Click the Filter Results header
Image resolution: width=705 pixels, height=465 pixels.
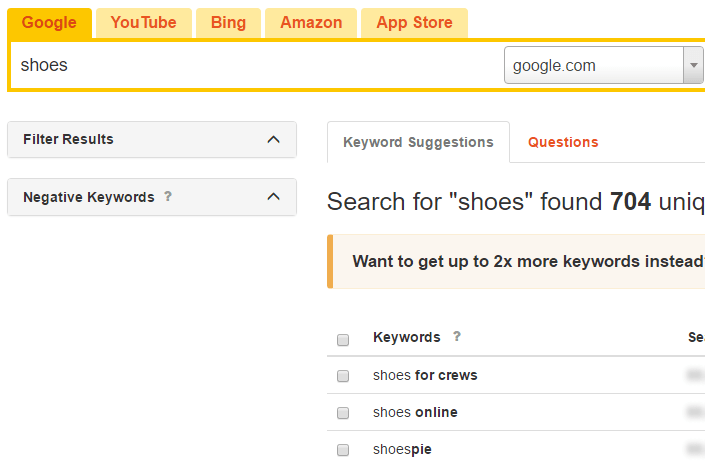152,139
